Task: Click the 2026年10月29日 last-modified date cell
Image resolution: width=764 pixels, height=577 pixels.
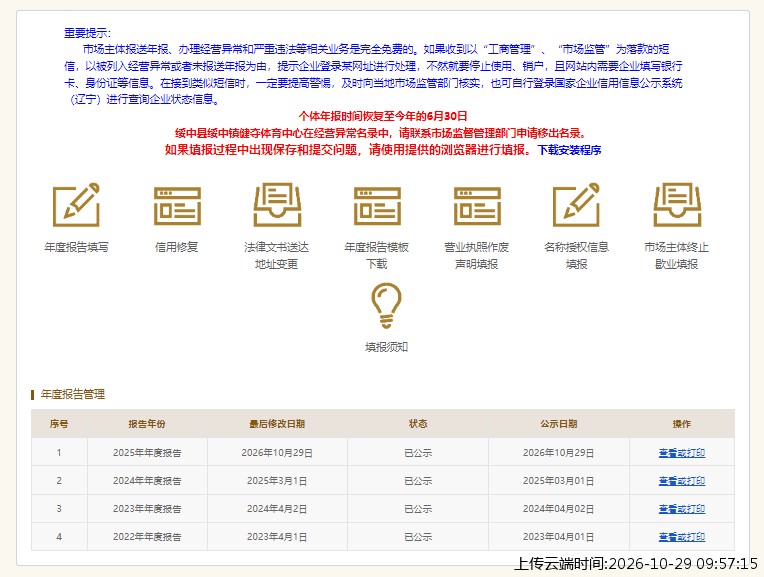Action: 277,453
